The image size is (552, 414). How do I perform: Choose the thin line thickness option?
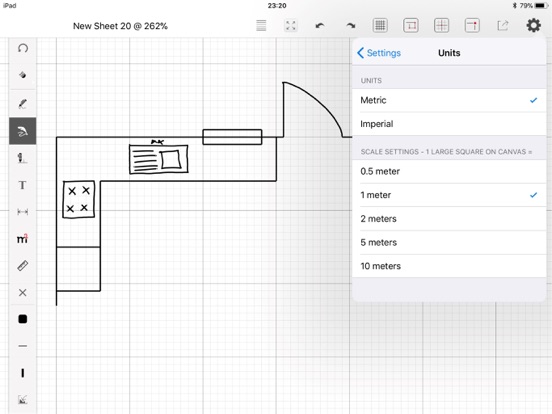click(x=23, y=346)
